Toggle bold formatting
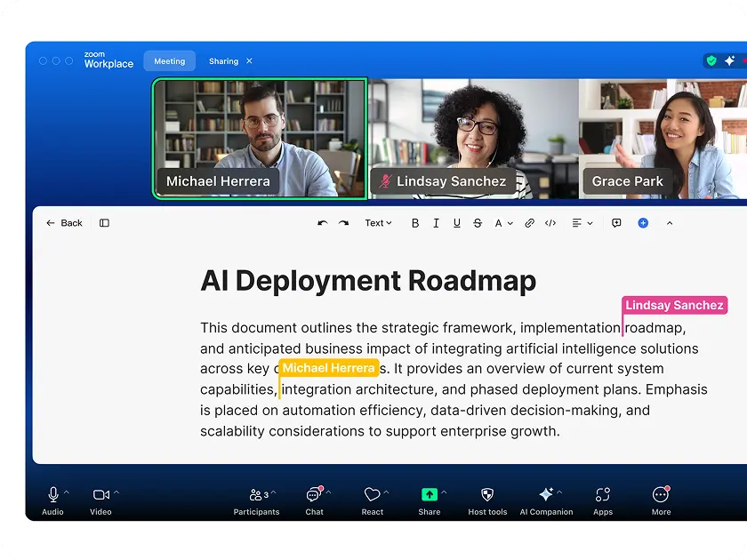Image resolution: width=747 pixels, height=560 pixels. [x=415, y=223]
